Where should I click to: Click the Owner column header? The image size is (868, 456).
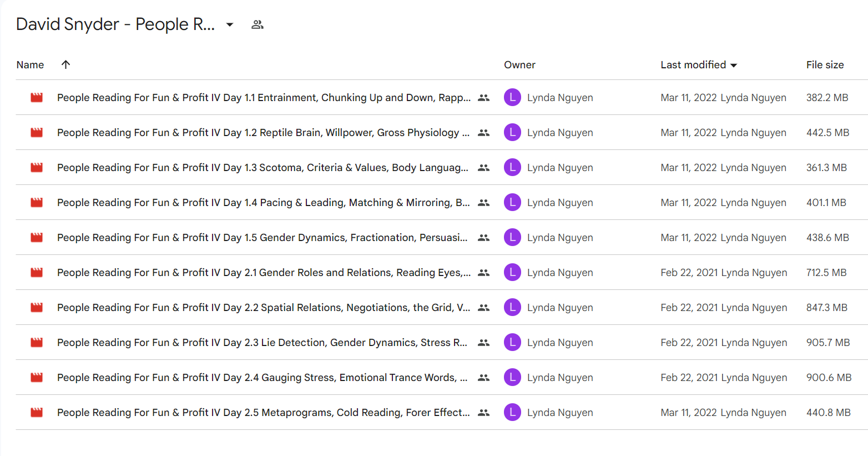click(519, 65)
